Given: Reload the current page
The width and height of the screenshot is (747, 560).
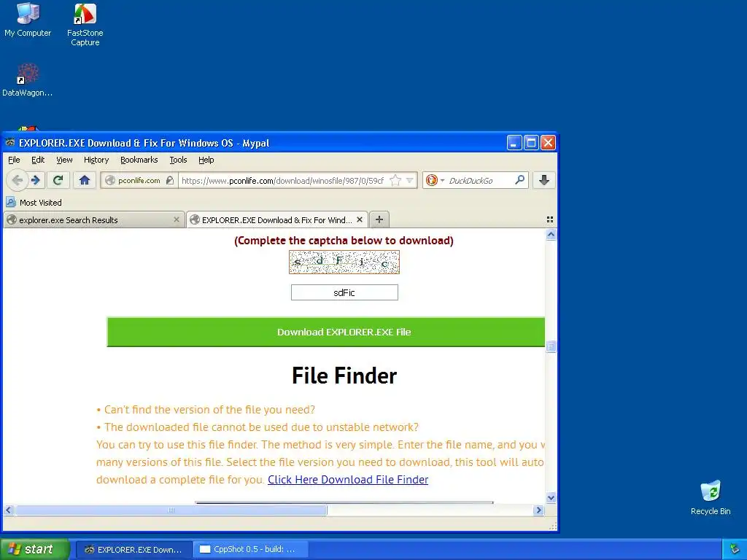Looking at the screenshot, I should point(58,181).
